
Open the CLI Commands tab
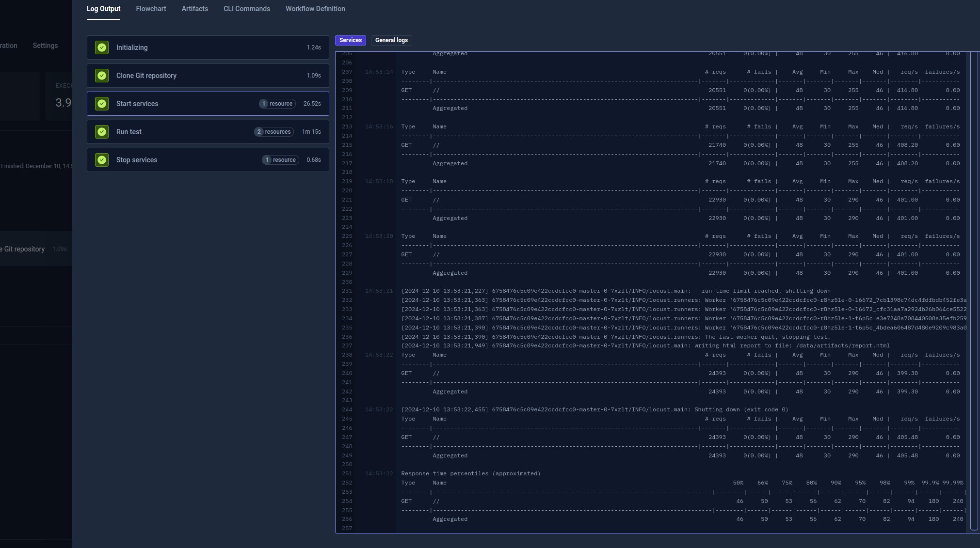(246, 9)
